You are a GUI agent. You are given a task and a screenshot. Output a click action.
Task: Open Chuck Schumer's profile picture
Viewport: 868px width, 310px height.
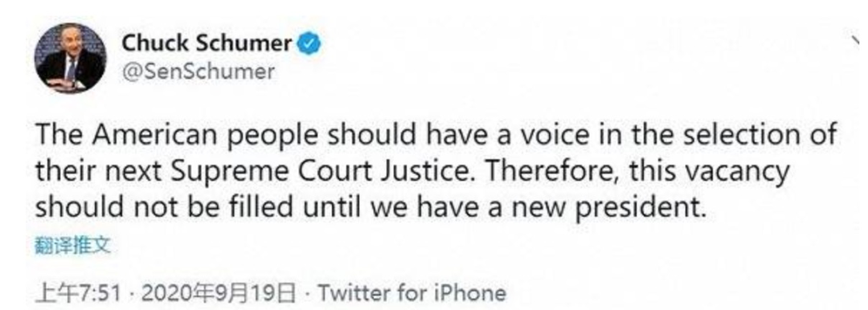70,59
